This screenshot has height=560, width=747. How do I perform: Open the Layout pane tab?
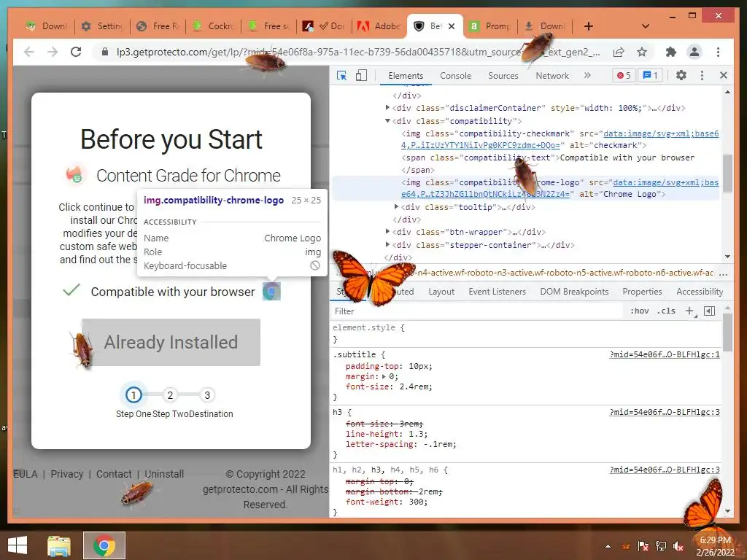pos(441,292)
